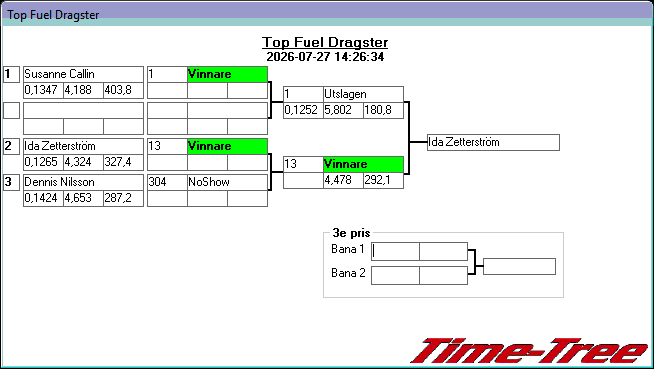654x369 pixels.
Task: Click the 5,802 elapsed time in semifinal
Action: [x=343, y=110]
